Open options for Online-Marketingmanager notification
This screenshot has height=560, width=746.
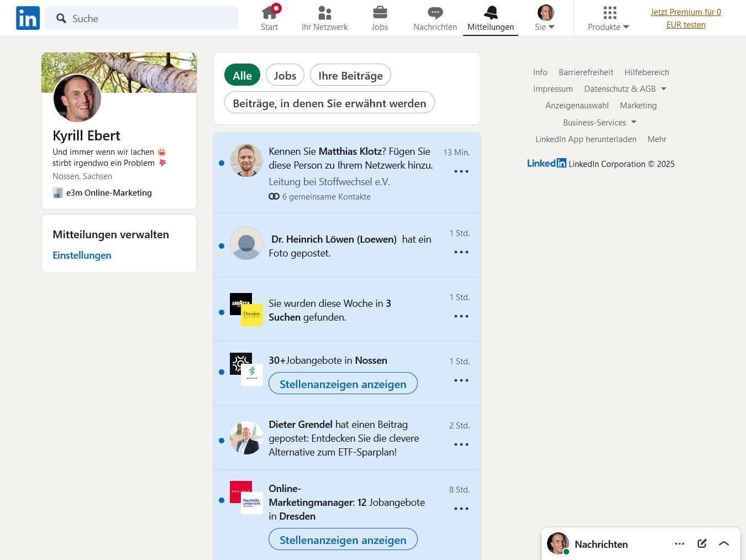pyautogui.click(x=461, y=509)
